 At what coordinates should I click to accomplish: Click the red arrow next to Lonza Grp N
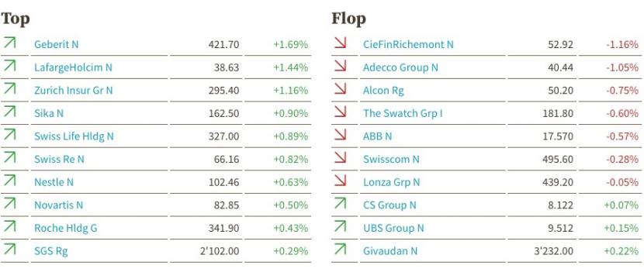click(x=340, y=181)
